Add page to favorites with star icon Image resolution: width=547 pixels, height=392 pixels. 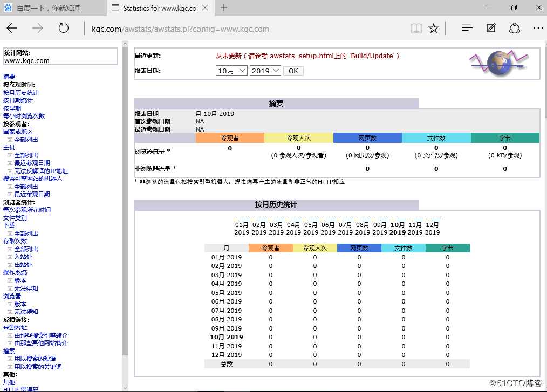[x=434, y=28]
